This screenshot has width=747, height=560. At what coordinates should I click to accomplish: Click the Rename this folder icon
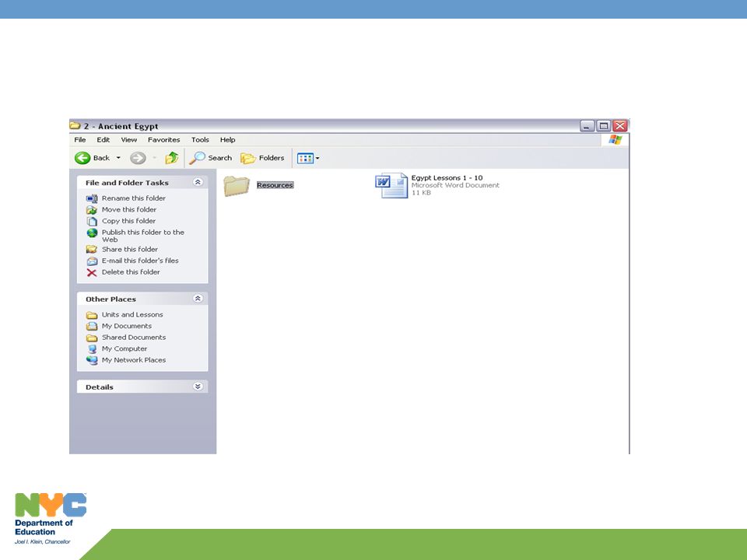(x=92, y=198)
